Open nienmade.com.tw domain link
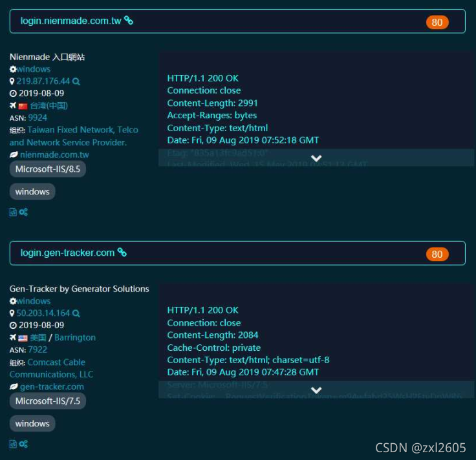 [x=54, y=154]
